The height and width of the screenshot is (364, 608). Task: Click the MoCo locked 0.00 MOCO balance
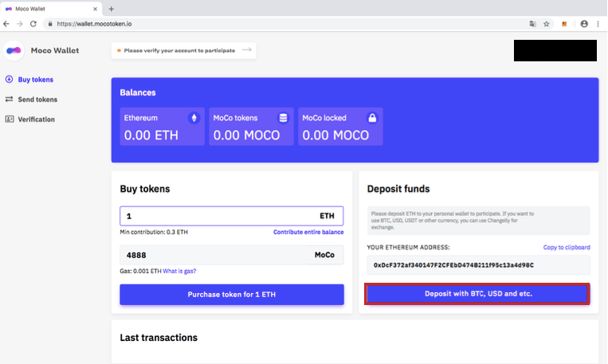335,135
